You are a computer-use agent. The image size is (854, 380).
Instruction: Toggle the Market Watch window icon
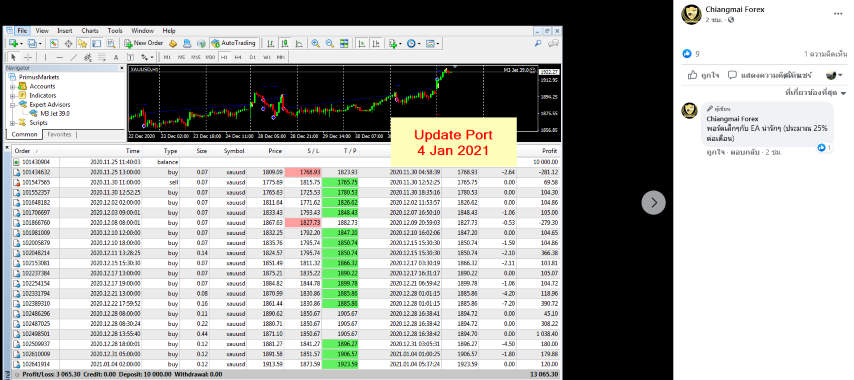click(x=54, y=43)
